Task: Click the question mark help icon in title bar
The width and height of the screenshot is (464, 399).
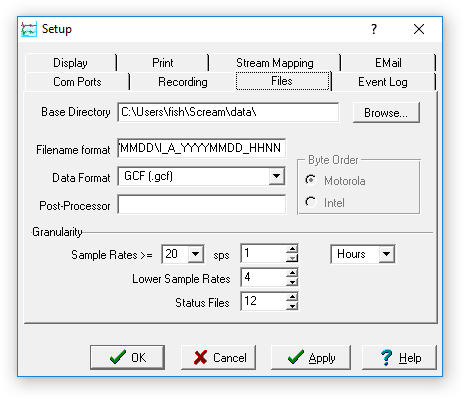Action: (x=374, y=29)
